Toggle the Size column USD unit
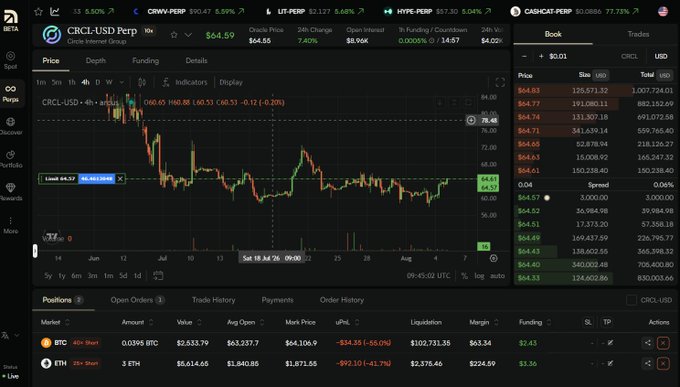Image resolution: width=680 pixels, height=387 pixels. coord(601,75)
